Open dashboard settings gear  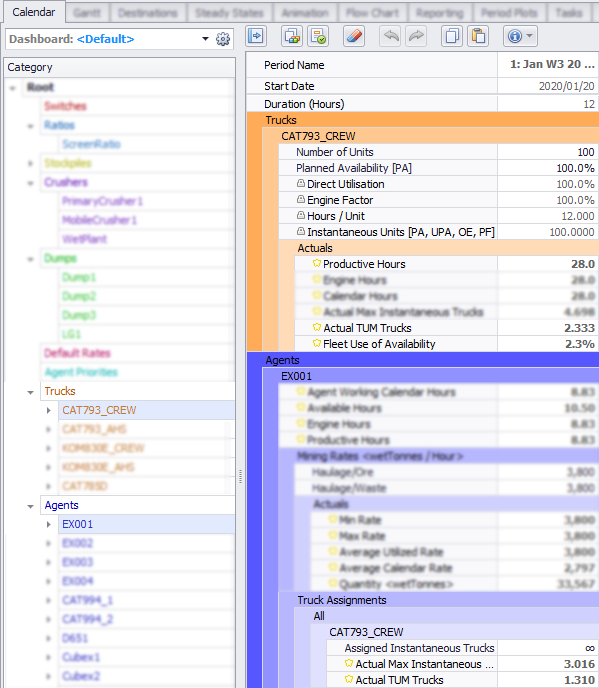point(223,39)
